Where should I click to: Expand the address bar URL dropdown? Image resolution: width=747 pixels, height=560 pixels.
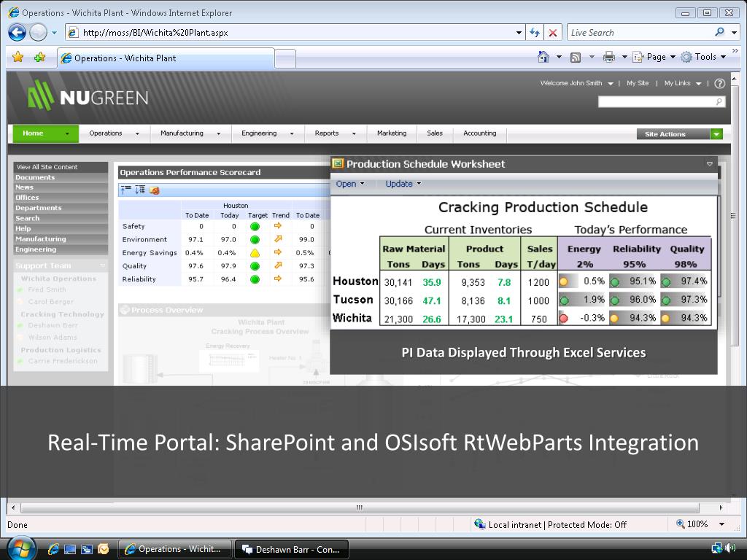519,32
